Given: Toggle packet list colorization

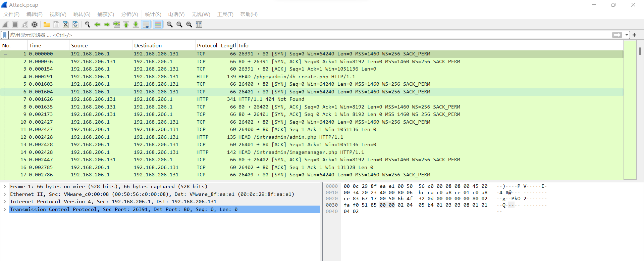Looking at the screenshot, I should pyautogui.click(x=158, y=25).
